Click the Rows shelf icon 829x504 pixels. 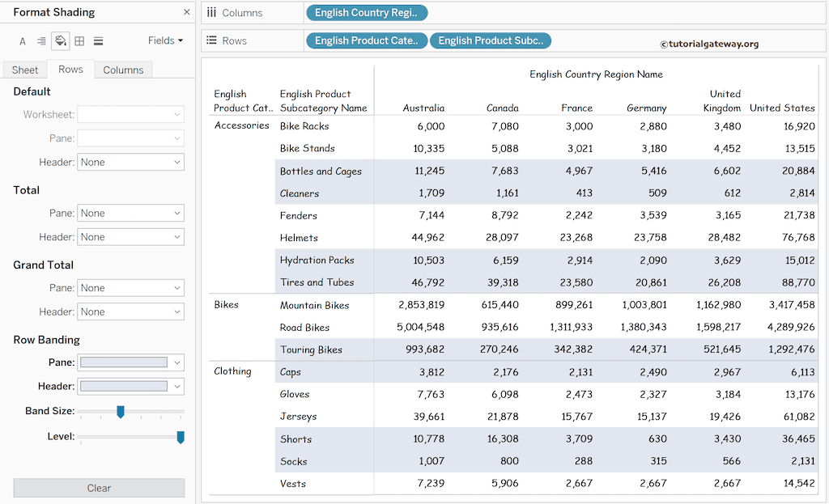[212, 40]
